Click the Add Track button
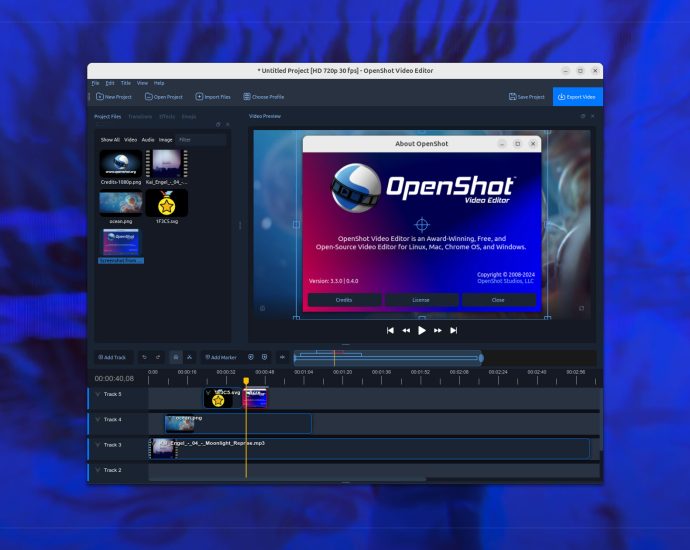The image size is (690, 550). tap(112, 357)
